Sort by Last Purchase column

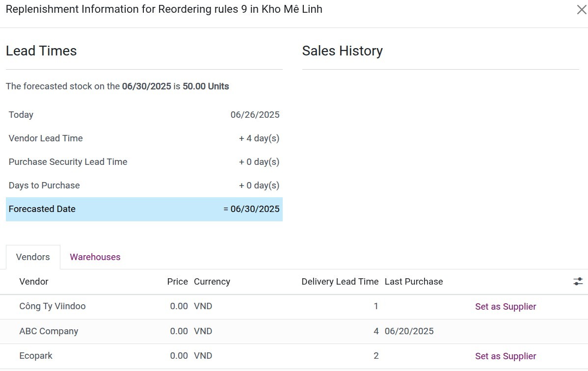[x=413, y=282]
